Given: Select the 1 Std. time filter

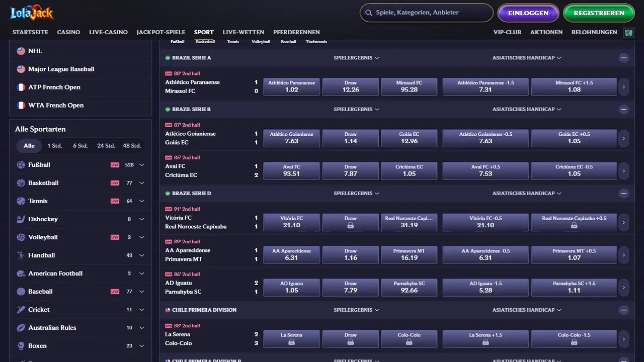Looking at the screenshot, I should tap(55, 146).
